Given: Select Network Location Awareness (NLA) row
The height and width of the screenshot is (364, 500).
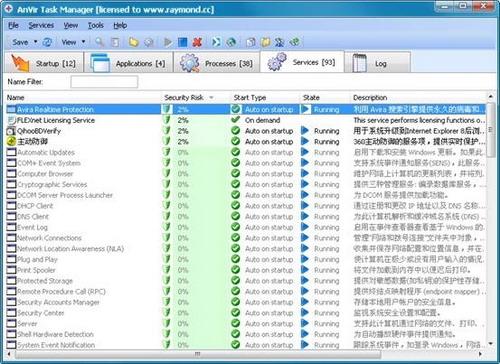Looking at the screenshot, I should click(x=246, y=248).
